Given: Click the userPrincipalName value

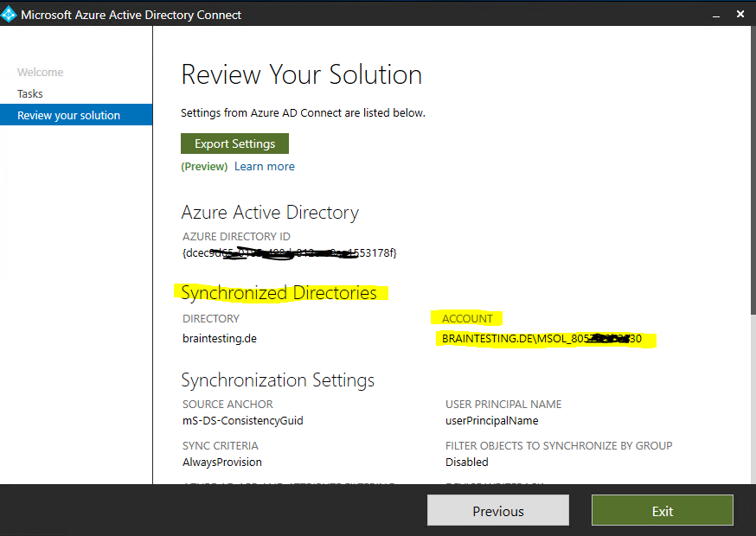Looking at the screenshot, I should [x=492, y=420].
